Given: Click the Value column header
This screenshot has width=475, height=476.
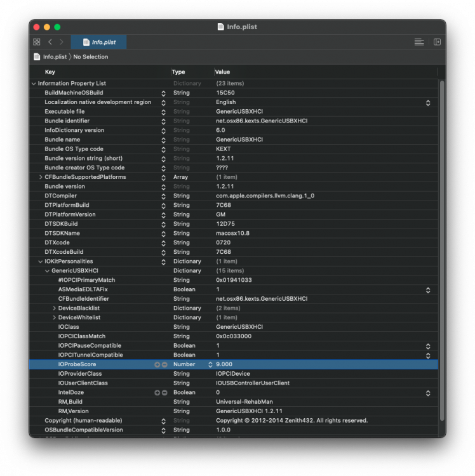Looking at the screenshot, I should (x=222, y=72).
